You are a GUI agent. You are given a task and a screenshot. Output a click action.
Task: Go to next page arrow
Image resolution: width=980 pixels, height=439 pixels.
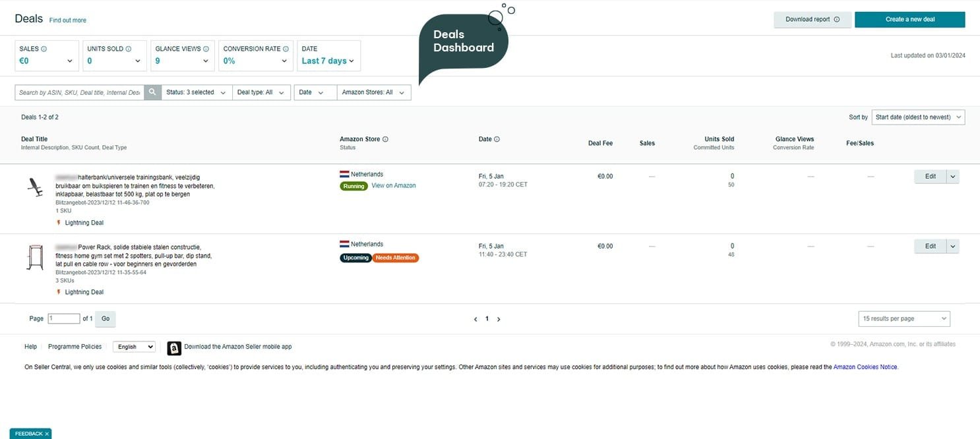tap(499, 319)
